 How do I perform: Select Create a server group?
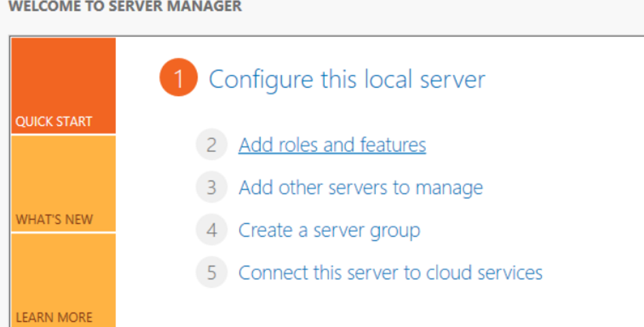[x=329, y=230]
